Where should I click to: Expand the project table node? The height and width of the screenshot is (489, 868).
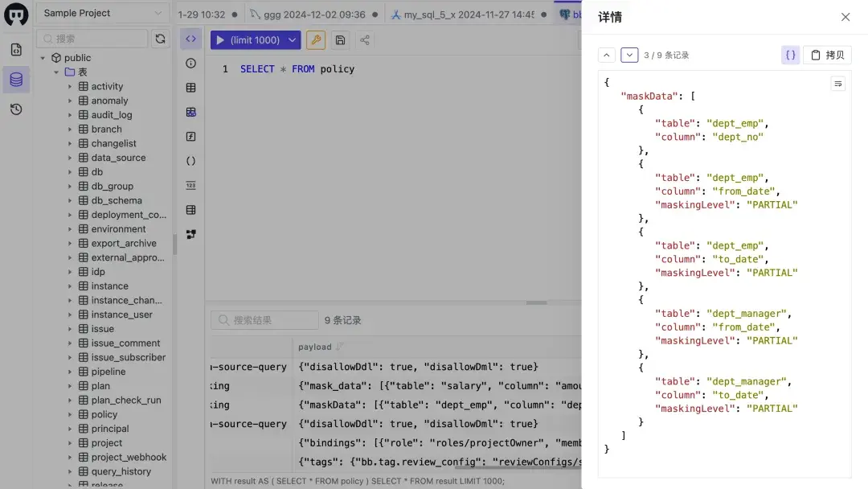click(x=70, y=443)
